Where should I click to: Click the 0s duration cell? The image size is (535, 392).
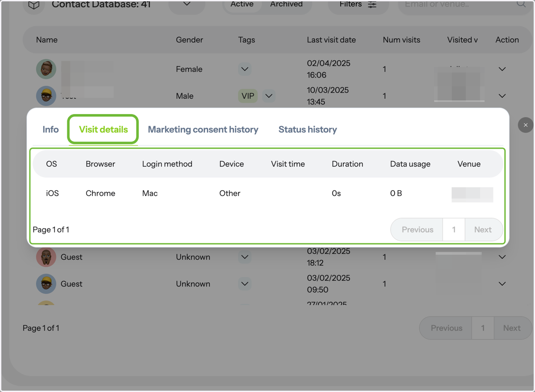point(336,193)
